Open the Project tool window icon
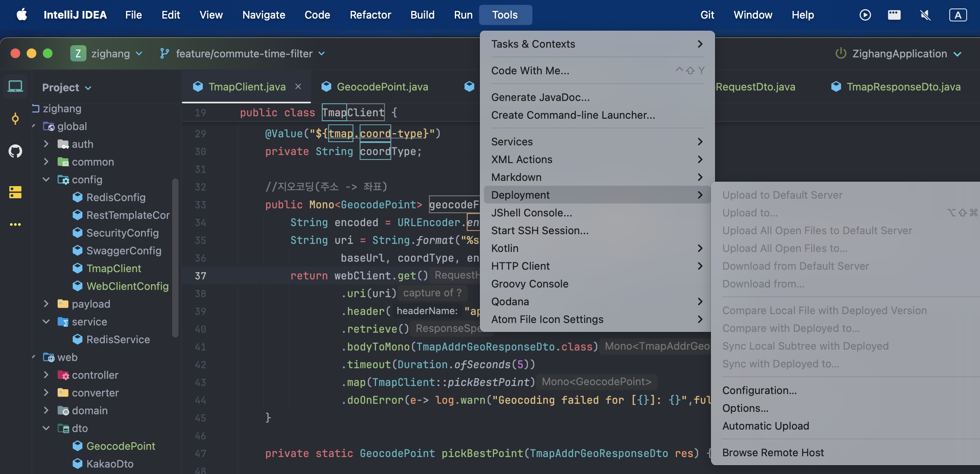 point(15,86)
